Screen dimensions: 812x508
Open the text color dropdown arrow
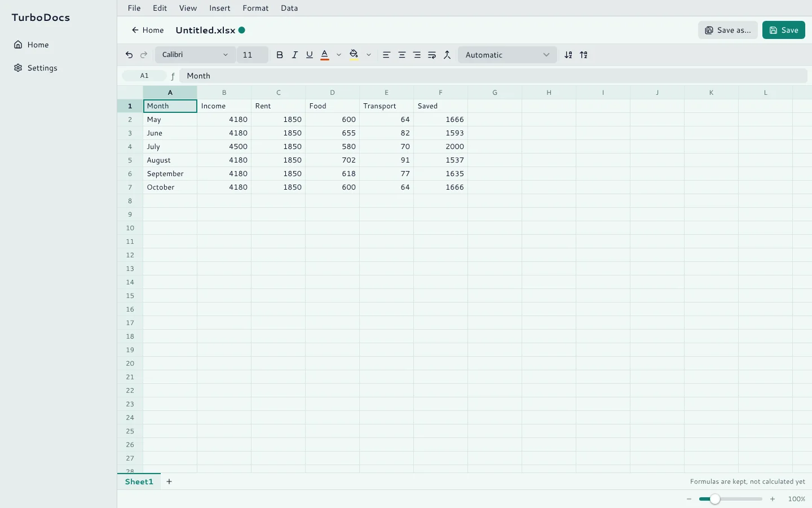click(x=339, y=55)
